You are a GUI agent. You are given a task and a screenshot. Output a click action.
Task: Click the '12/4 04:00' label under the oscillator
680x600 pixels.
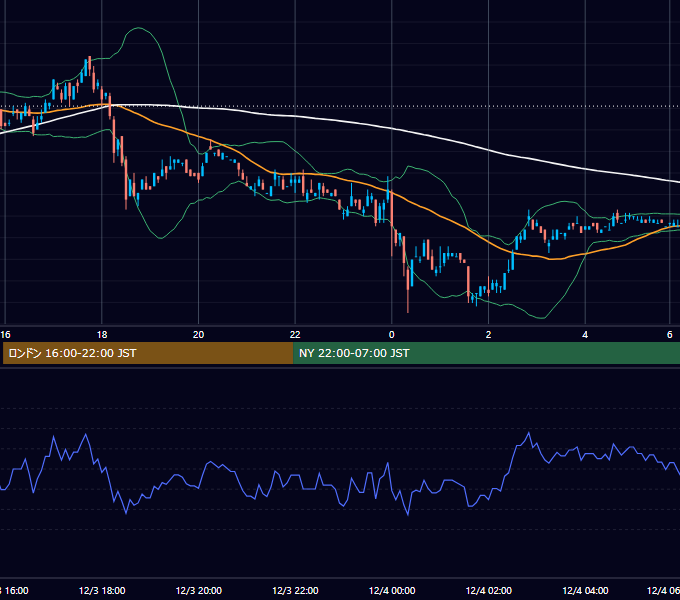point(585,590)
